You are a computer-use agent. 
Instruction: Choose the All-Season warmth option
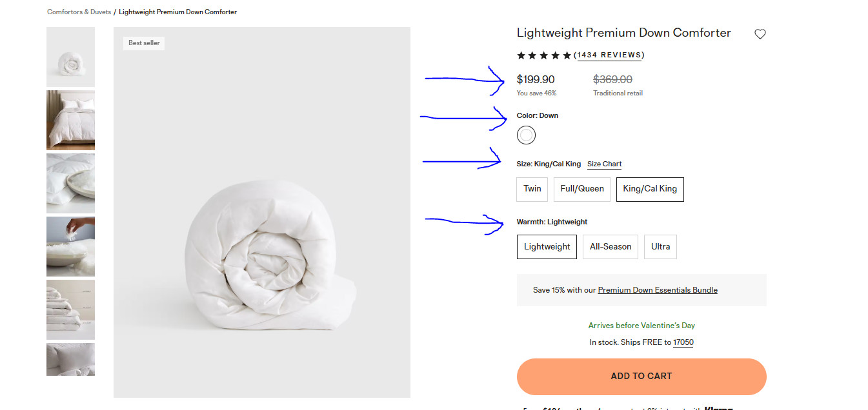pyautogui.click(x=610, y=246)
